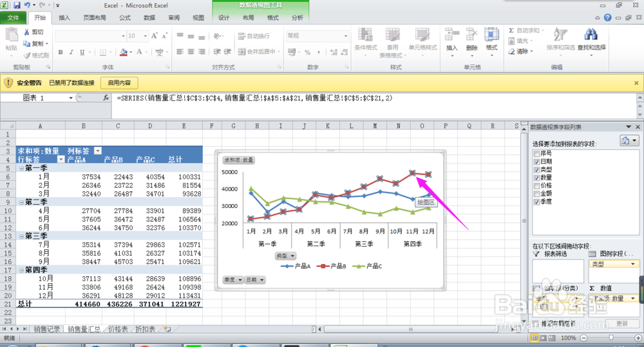Uncheck the 类型 field checkbox
This screenshot has width=644, height=347.
[x=536, y=169]
